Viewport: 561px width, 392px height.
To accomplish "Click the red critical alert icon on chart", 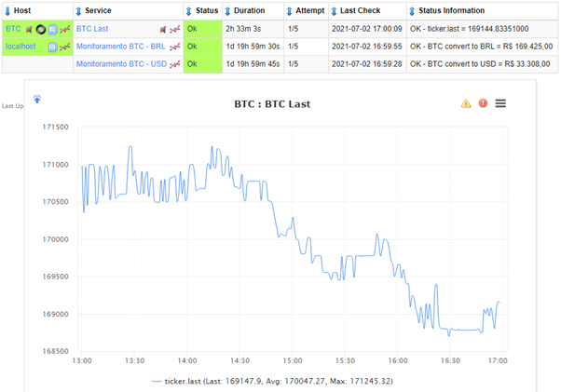I will [483, 103].
